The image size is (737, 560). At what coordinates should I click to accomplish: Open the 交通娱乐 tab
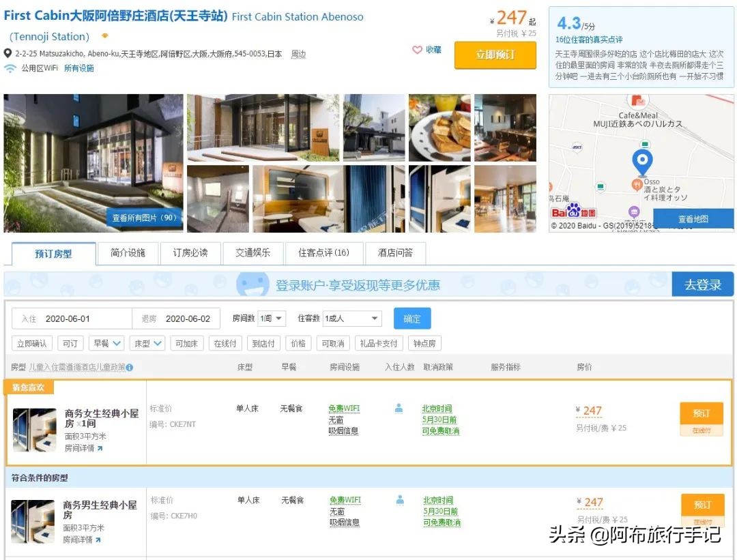tap(253, 253)
